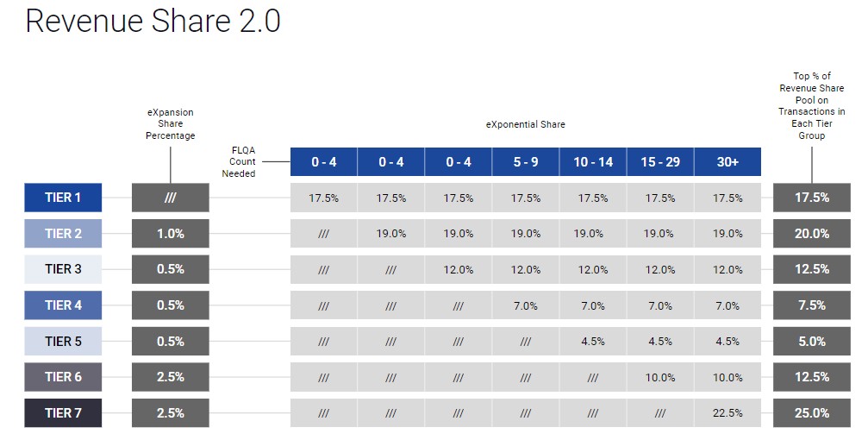
Task: Click the TIER 1 label box
Action: pos(63,198)
